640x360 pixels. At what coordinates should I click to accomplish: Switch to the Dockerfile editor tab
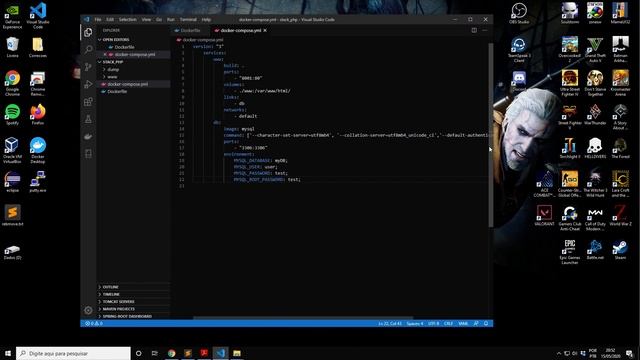191,30
